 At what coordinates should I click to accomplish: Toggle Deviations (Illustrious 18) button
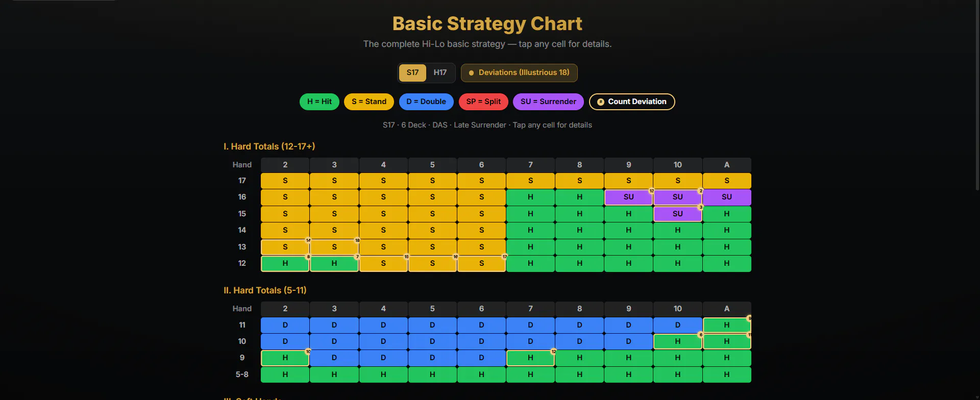click(519, 72)
